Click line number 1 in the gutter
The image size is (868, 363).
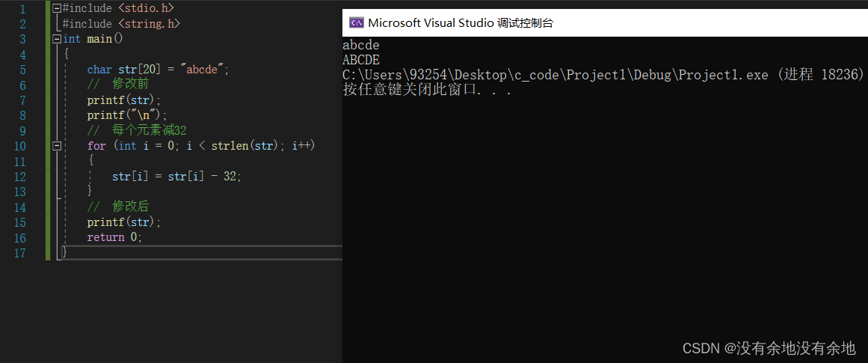(x=22, y=9)
